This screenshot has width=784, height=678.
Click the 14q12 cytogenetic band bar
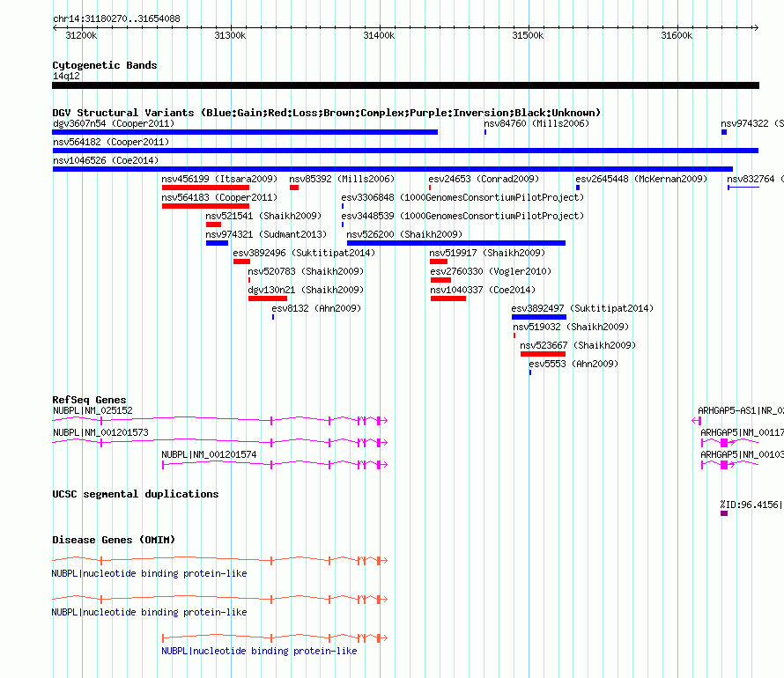pos(405,85)
